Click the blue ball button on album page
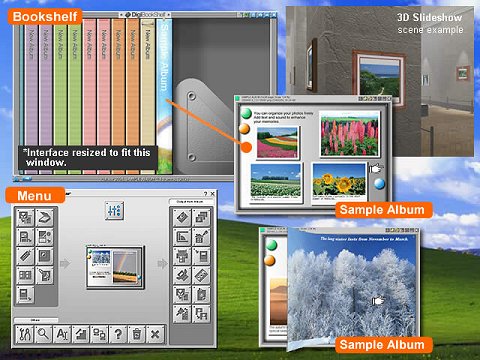 pos(379,184)
